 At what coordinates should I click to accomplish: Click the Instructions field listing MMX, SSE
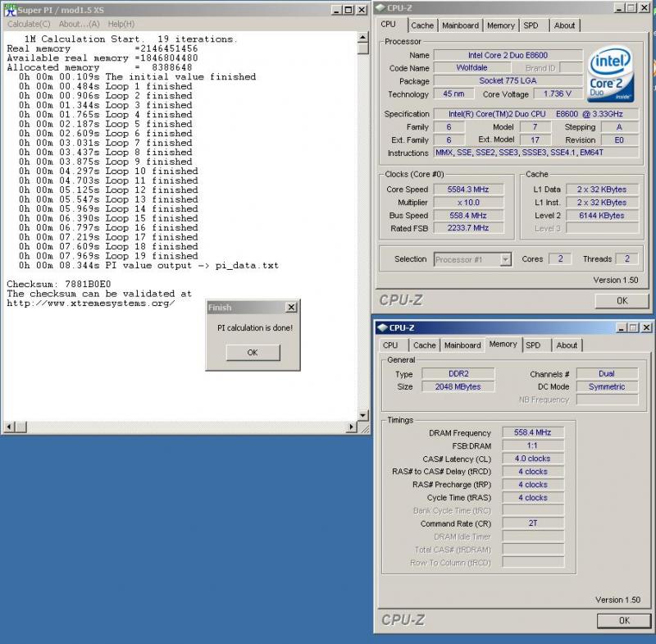click(536, 153)
